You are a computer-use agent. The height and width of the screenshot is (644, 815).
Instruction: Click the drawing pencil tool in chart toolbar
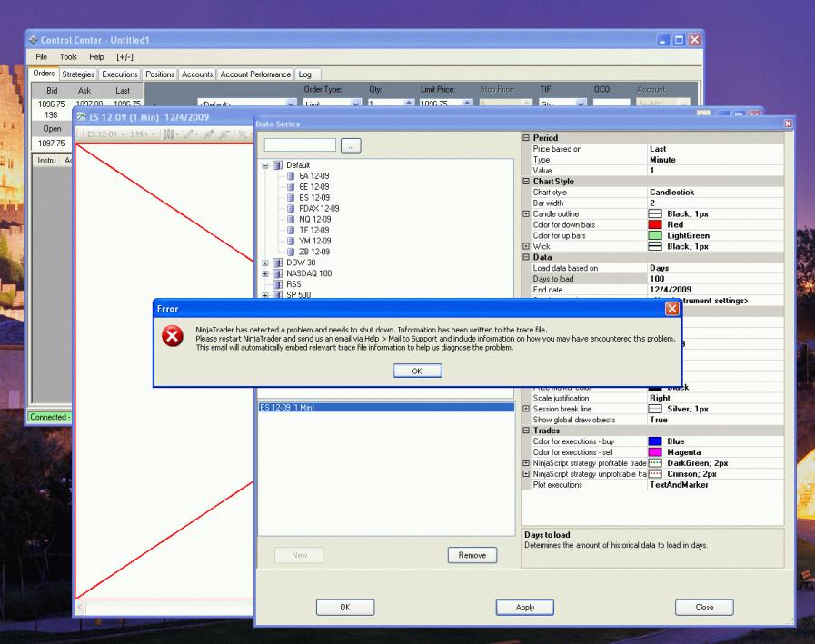188,134
